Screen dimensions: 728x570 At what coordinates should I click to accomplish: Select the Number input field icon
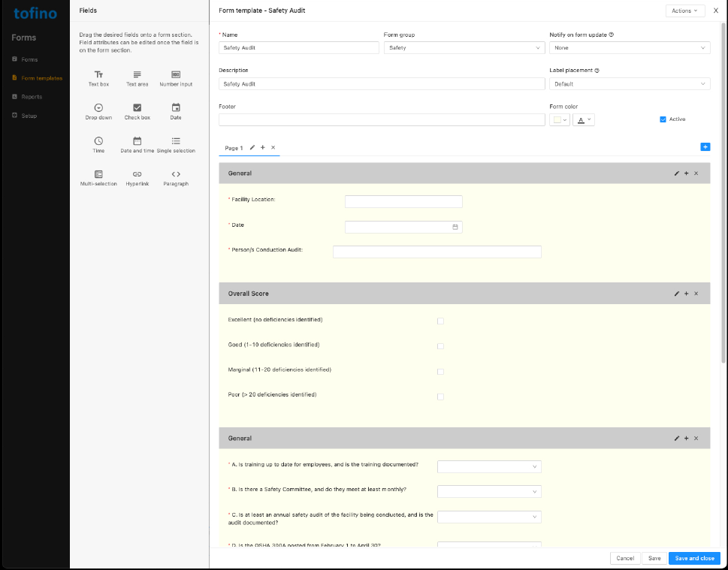(x=176, y=75)
